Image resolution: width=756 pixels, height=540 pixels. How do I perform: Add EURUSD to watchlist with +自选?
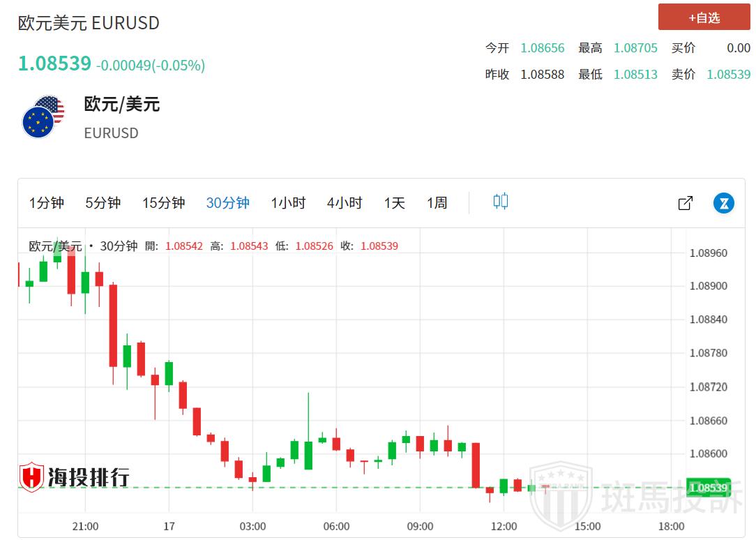coord(704,17)
